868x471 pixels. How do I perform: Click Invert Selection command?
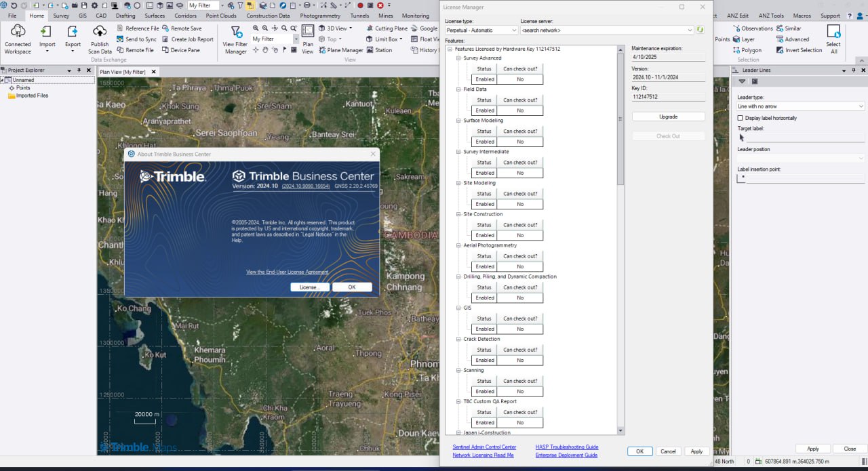coord(797,50)
